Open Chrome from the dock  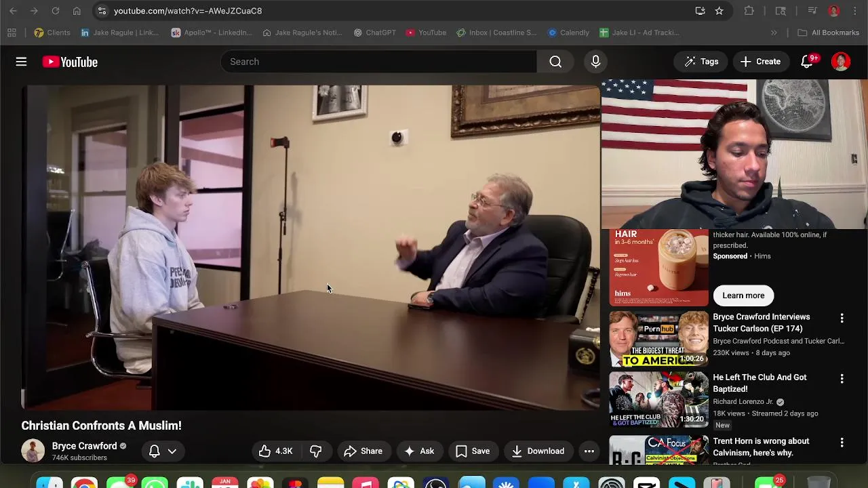pyautogui.click(x=84, y=483)
